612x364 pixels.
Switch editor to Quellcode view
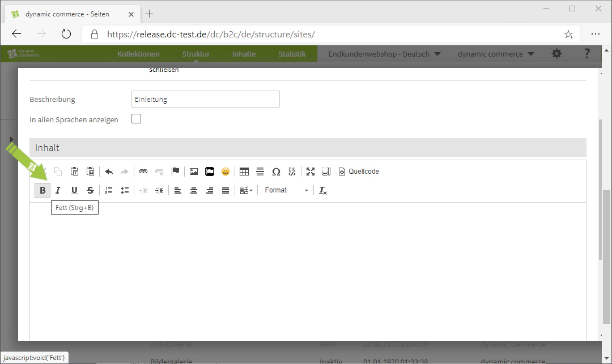(359, 172)
